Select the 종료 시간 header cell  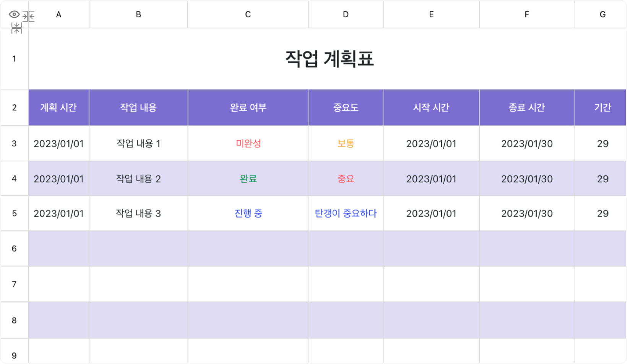coord(527,107)
